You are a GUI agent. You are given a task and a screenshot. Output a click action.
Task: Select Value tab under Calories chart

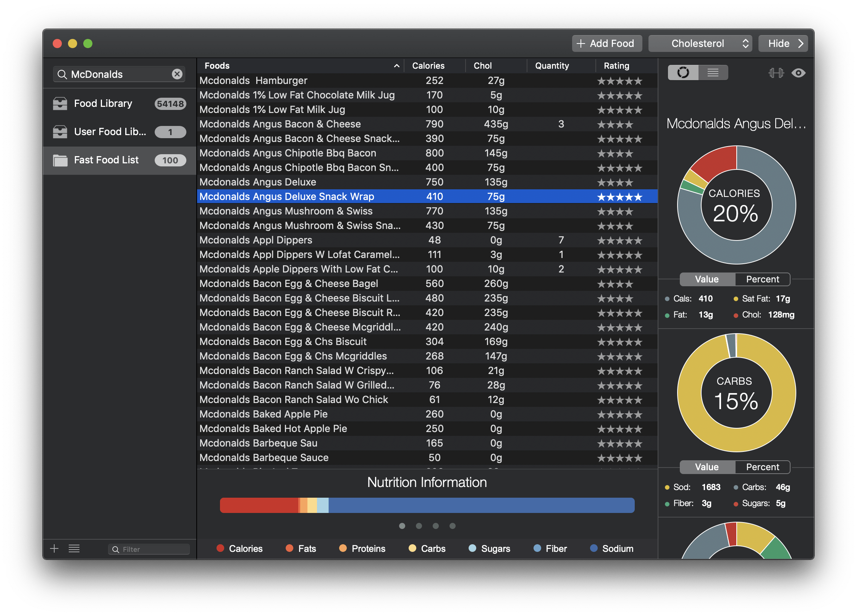[707, 279]
